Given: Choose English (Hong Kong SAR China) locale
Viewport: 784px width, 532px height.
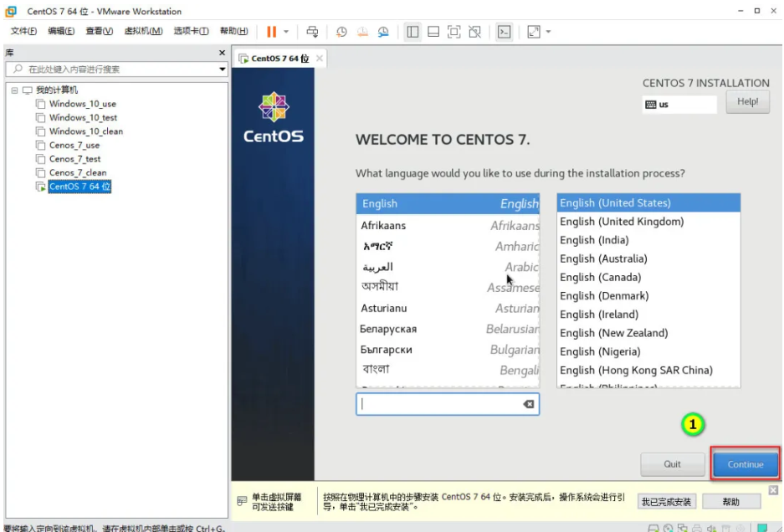Looking at the screenshot, I should pyautogui.click(x=648, y=370).
